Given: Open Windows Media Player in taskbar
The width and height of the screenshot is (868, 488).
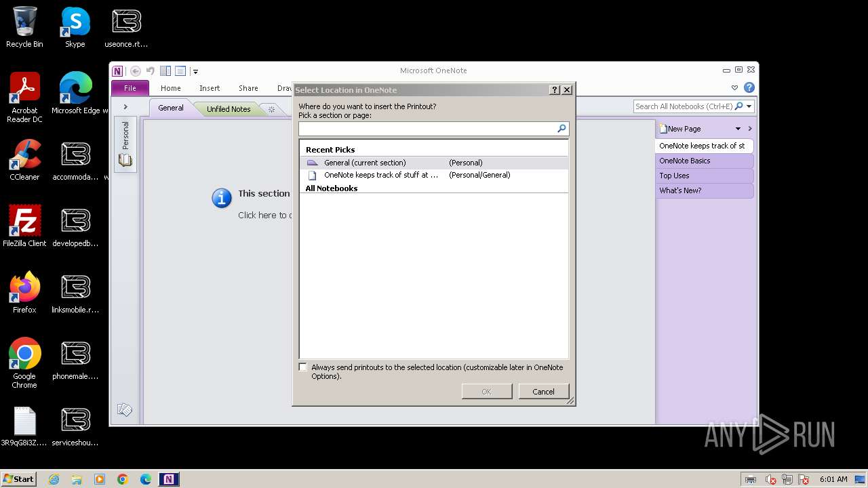Looking at the screenshot, I should point(100,479).
